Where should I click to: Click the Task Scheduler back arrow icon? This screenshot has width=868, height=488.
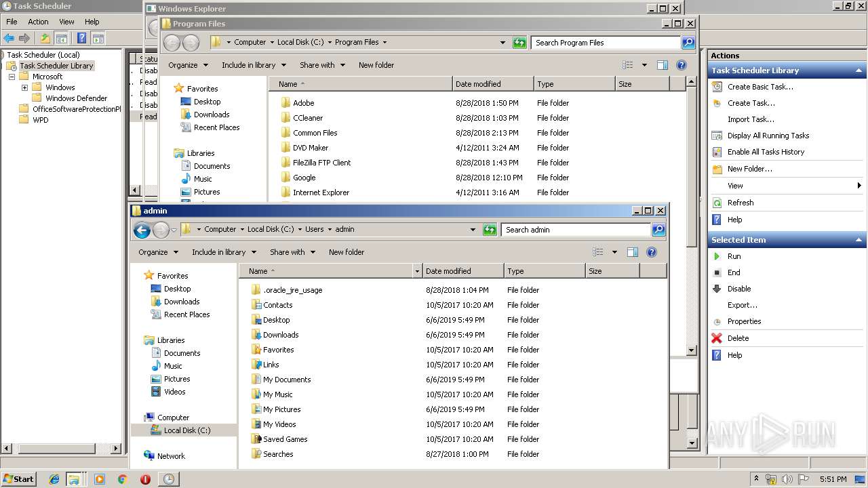point(9,38)
